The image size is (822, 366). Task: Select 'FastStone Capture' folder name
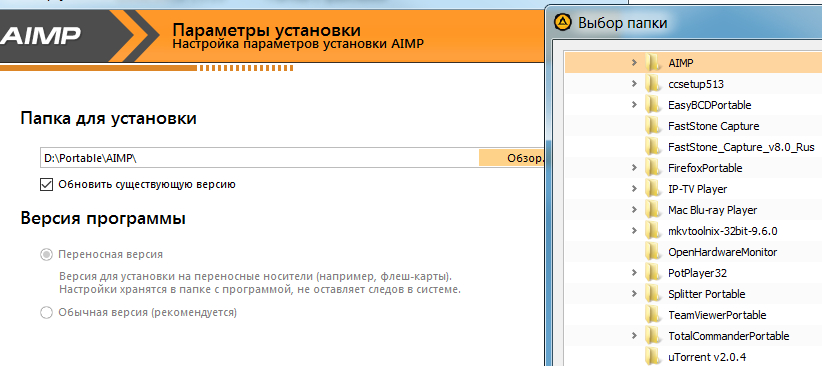[713, 126]
